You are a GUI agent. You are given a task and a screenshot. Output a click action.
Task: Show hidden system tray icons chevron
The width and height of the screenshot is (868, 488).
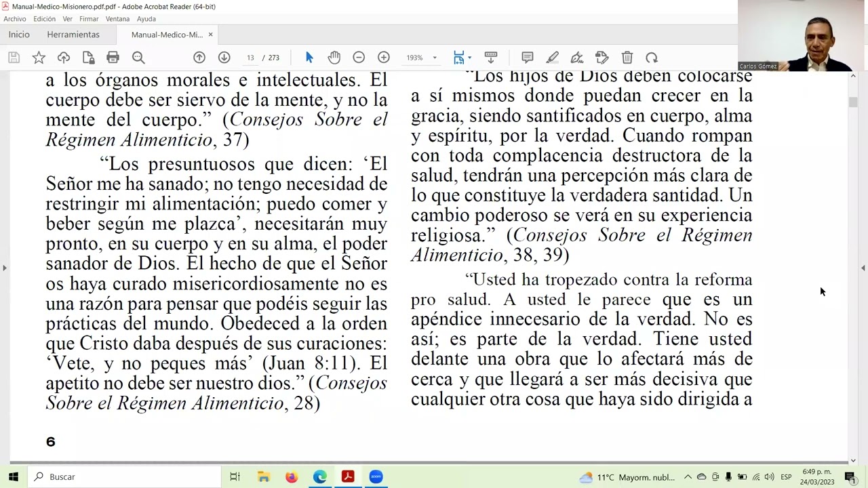click(688, 477)
